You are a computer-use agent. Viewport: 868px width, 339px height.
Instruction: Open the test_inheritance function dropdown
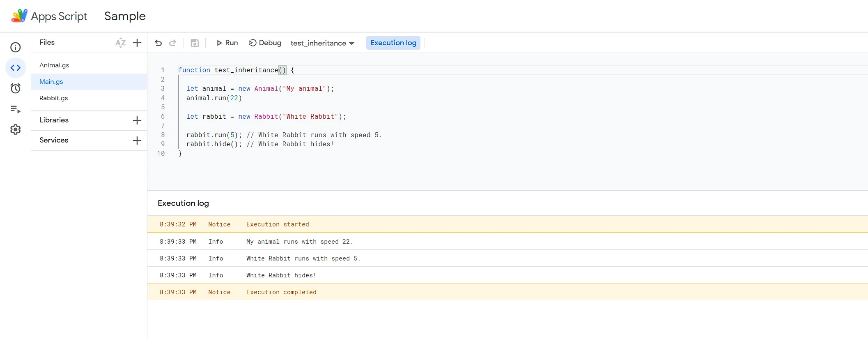[x=322, y=43]
